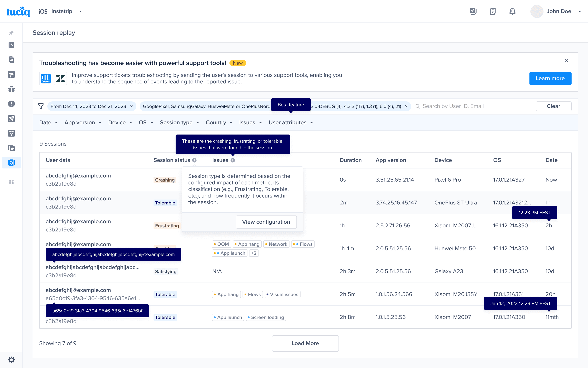Click the John Doe avatar
588x368 pixels.
tap(537, 11)
